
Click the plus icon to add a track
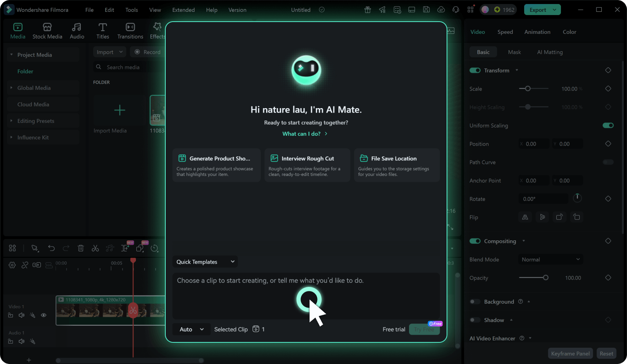click(x=29, y=360)
